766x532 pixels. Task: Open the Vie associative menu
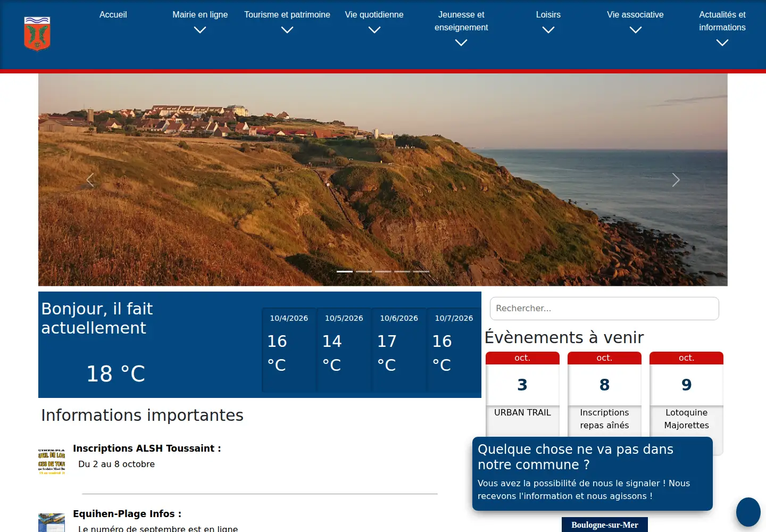coord(636,15)
